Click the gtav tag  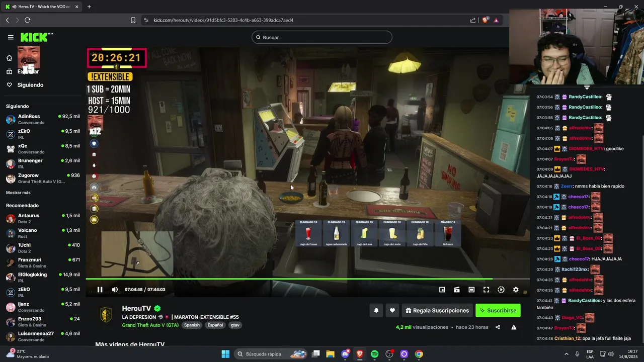[235, 325]
